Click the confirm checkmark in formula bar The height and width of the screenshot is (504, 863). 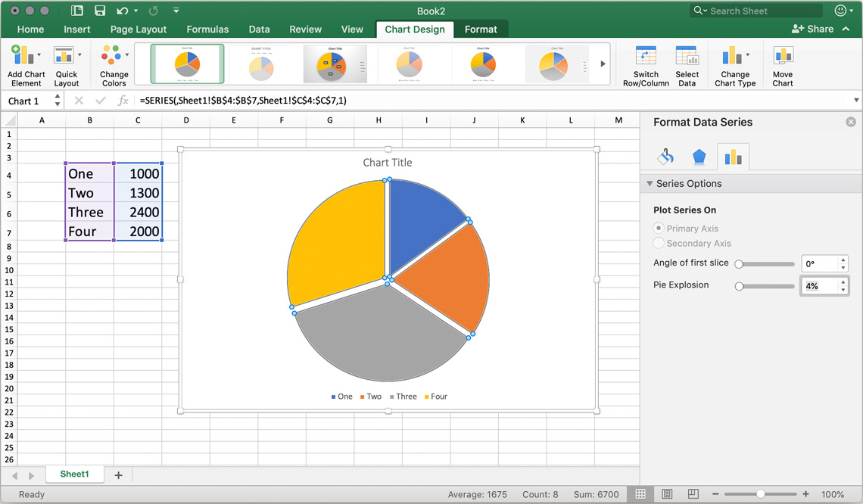[x=100, y=100]
